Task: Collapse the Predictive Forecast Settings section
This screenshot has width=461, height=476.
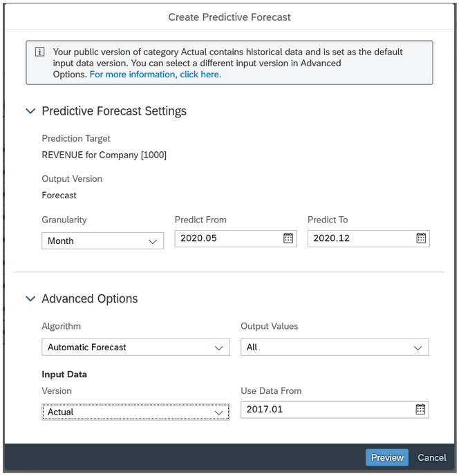Action: coord(30,111)
